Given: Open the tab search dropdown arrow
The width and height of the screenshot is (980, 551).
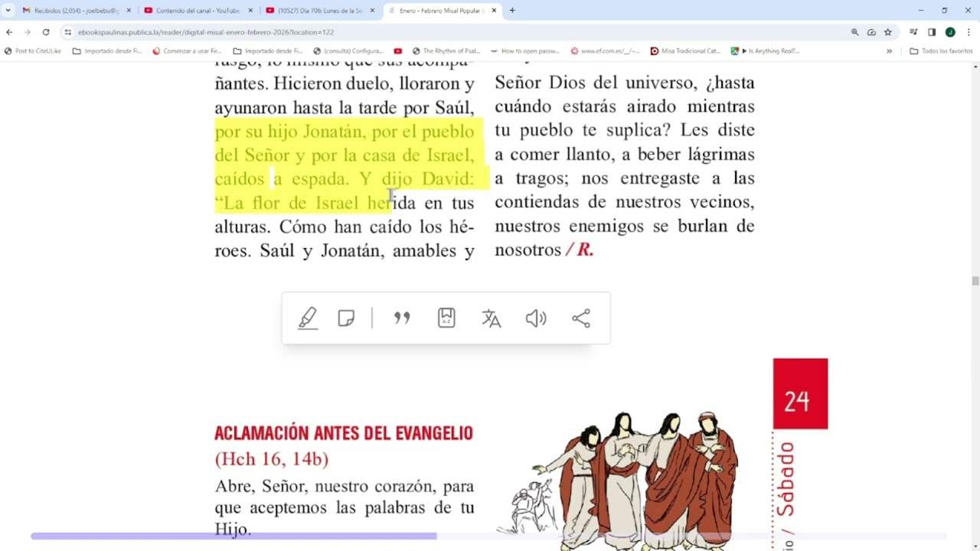Looking at the screenshot, I should 8,11.
